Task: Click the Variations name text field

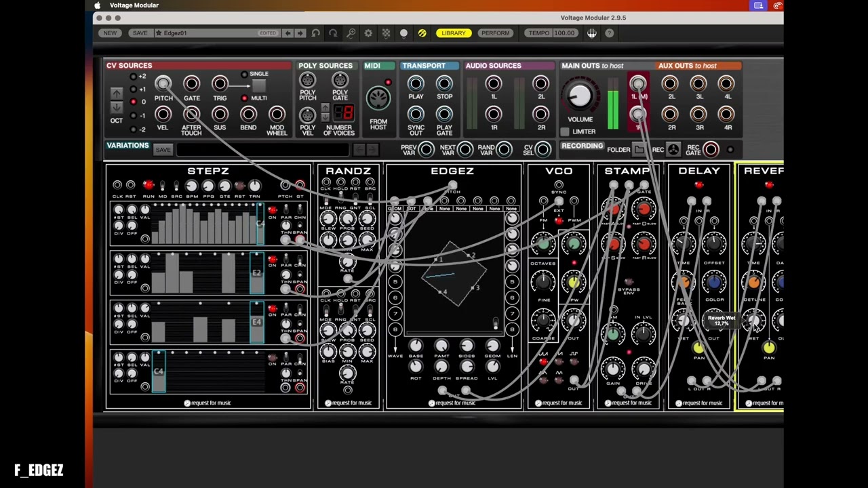Action: pyautogui.click(x=263, y=150)
